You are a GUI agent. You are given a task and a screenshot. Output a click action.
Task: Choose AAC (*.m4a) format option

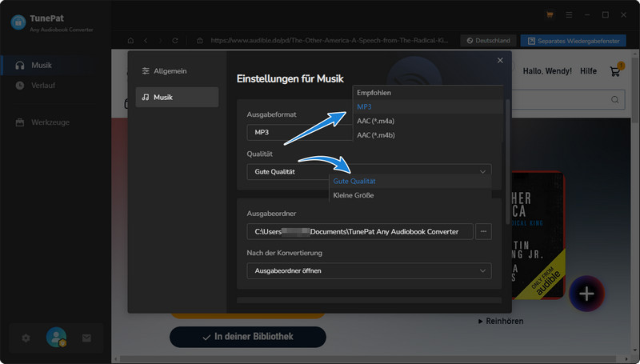(x=428, y=121)
